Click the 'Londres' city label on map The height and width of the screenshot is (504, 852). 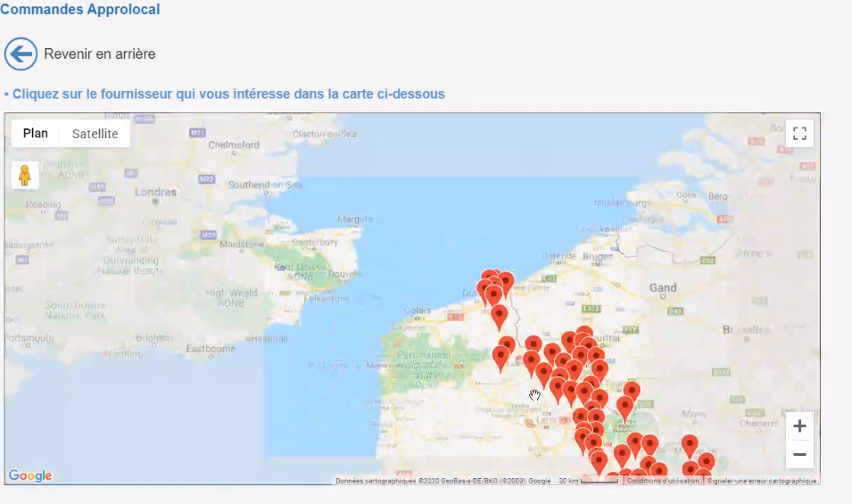pyautogui.click(x=156, y=193)
